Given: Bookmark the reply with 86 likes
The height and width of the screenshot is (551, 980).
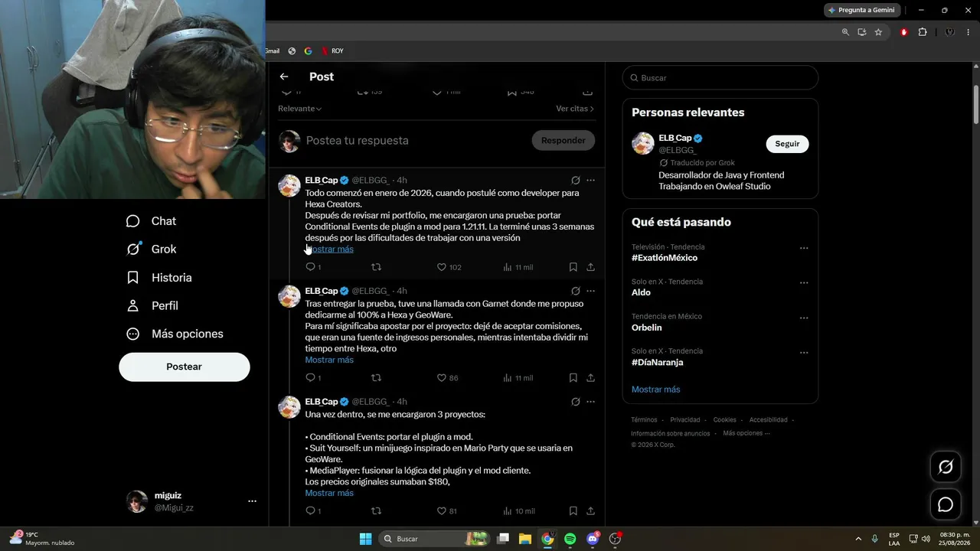Looking at the screenshot, I should (x=573, y=378).
